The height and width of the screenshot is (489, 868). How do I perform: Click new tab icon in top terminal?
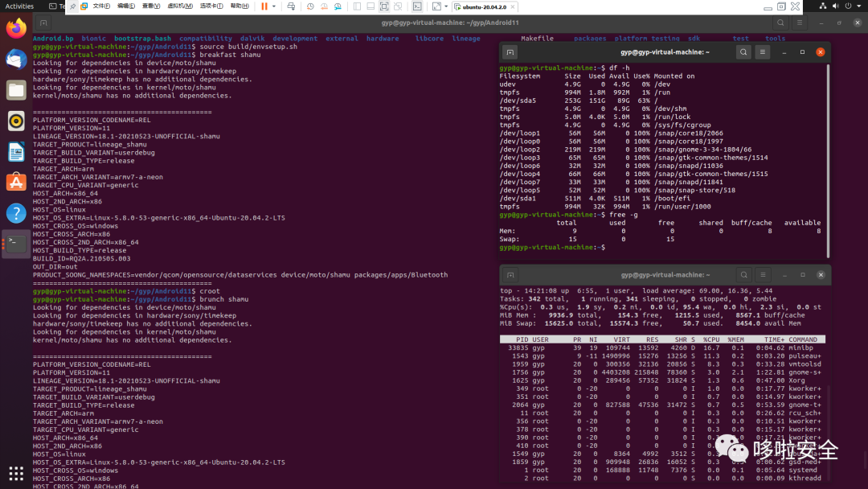[x=510, y=275]
